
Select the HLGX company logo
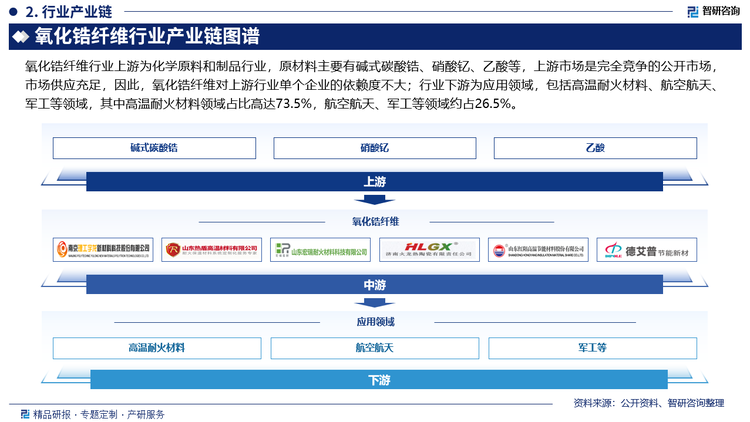coord(429,249)
